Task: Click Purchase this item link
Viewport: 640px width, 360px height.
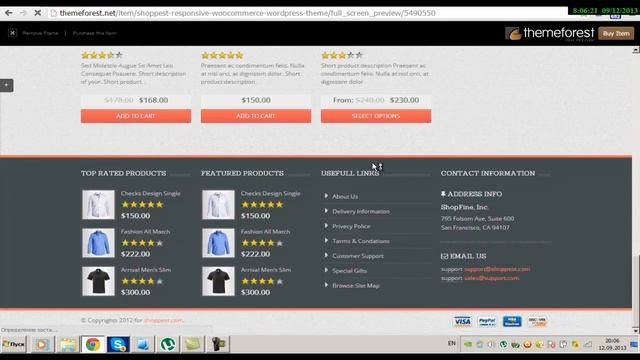Action: [95, 33]
